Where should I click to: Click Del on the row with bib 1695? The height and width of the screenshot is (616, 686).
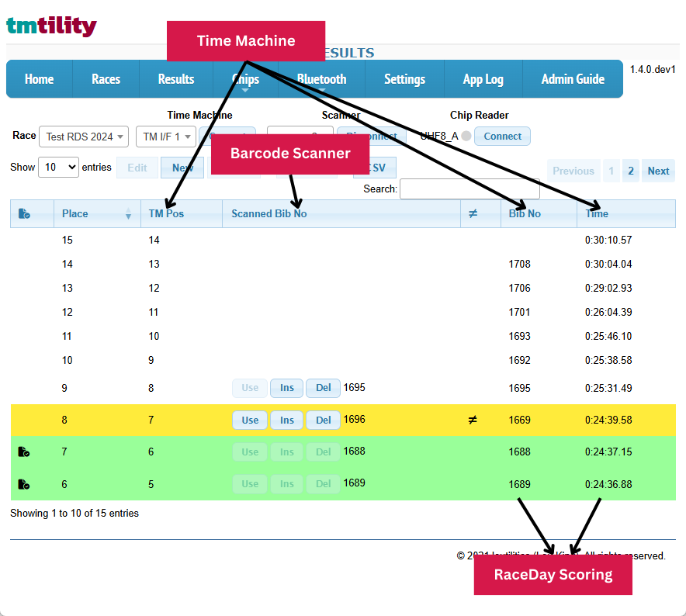323,388
